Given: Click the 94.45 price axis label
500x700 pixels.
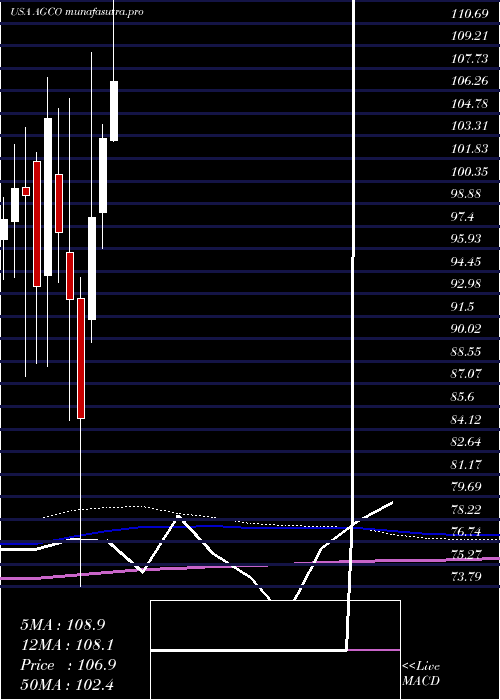Looking at the screenshot, I should click(466, 262).
